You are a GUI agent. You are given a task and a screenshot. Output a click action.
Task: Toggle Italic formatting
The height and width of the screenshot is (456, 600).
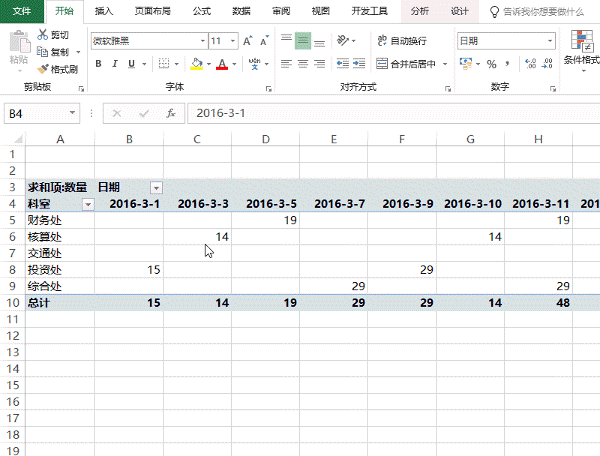[115, 64]
